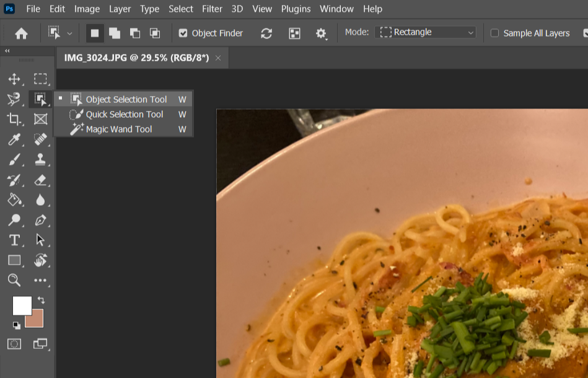Toggle Quick Mask mode
The height and width of the screenshot is (378, 588).
point(14,344)
